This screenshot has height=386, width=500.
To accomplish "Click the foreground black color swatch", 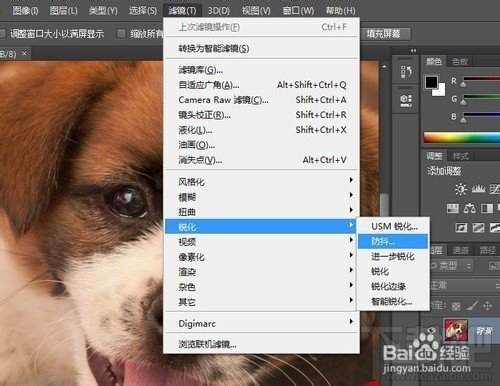I will pos(431,82).
